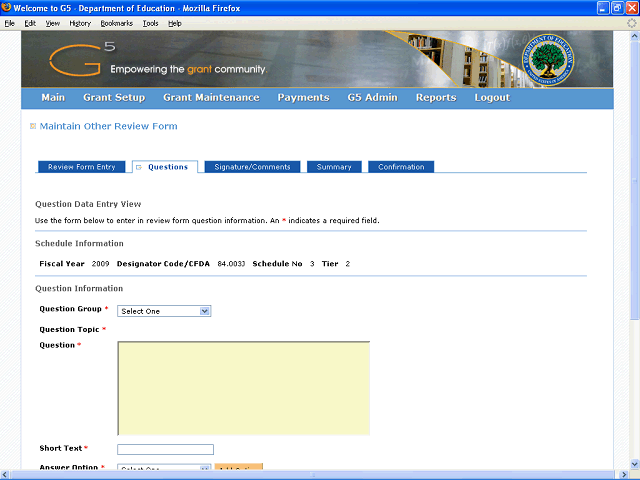This screenshot has width=640, height=480.
Task: Click the horizontal scrollbar right arrow
Action: (x=624, y=475)
